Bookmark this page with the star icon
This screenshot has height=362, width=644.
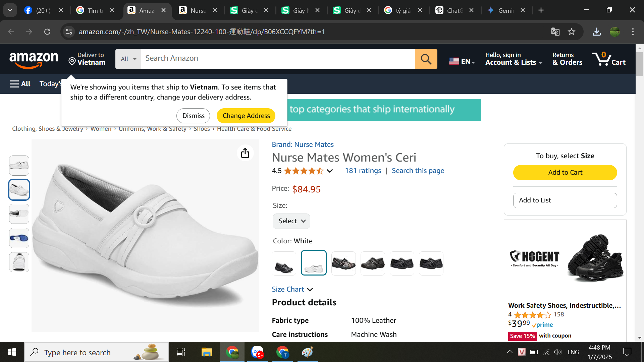coord(572,32)
